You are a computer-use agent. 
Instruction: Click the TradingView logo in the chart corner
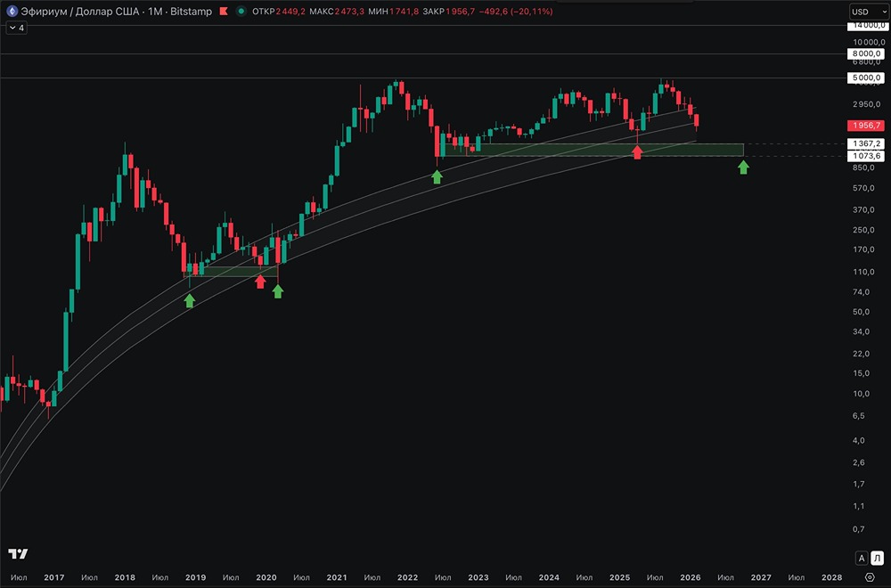click(x=18, y=553)
